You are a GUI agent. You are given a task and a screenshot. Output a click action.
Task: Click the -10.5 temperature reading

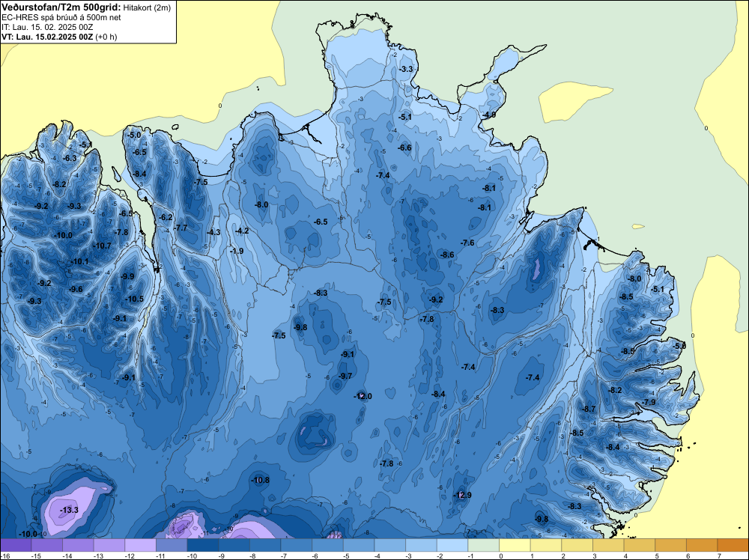click(134, 299)
